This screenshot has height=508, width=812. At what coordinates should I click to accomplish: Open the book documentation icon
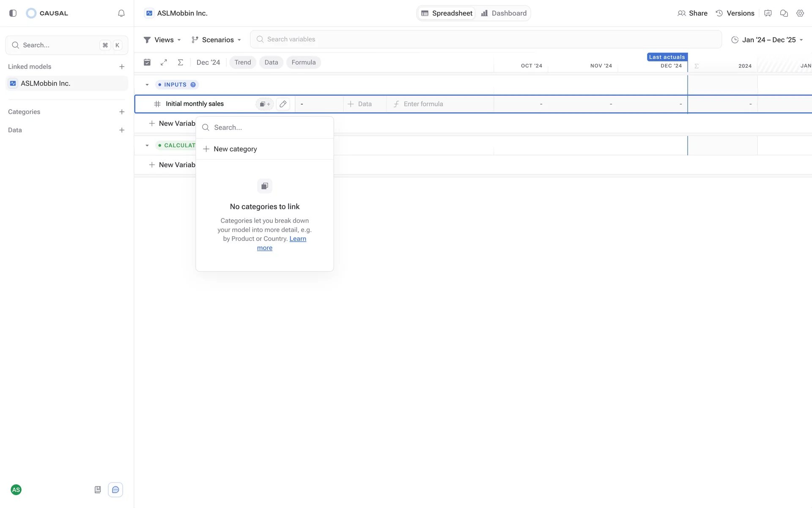click(98, 490)
